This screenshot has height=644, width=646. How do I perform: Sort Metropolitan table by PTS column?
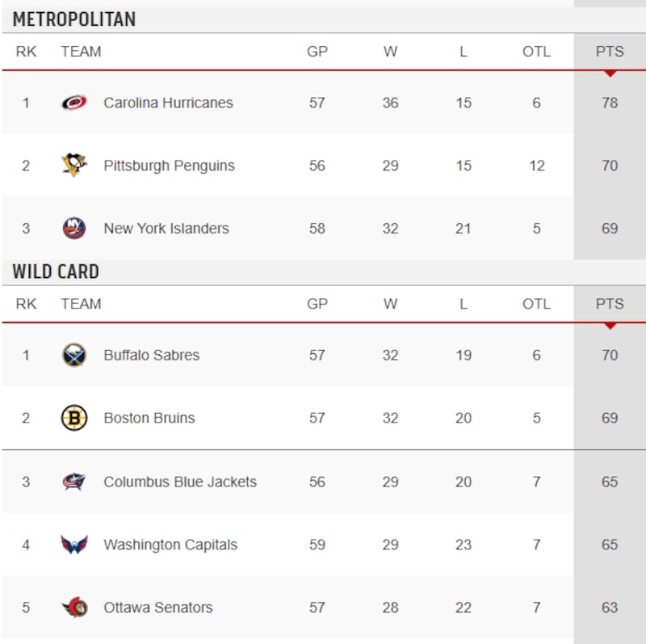point(610,52)
